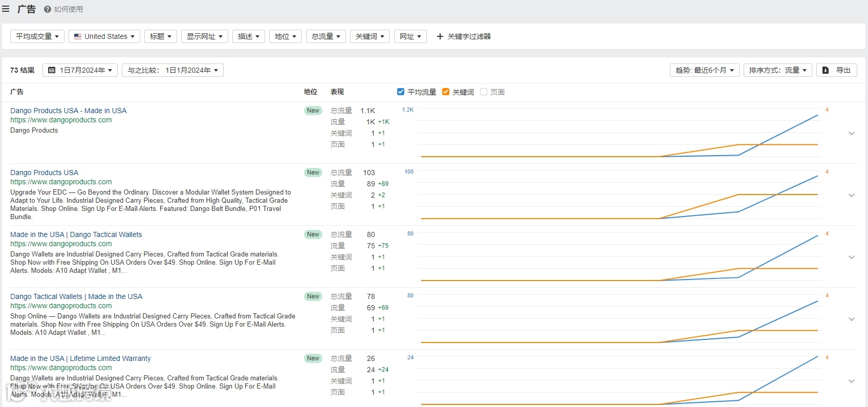
Task: Click the trend chart for the 1.1K traffic ad
Action: coord(619,133)
